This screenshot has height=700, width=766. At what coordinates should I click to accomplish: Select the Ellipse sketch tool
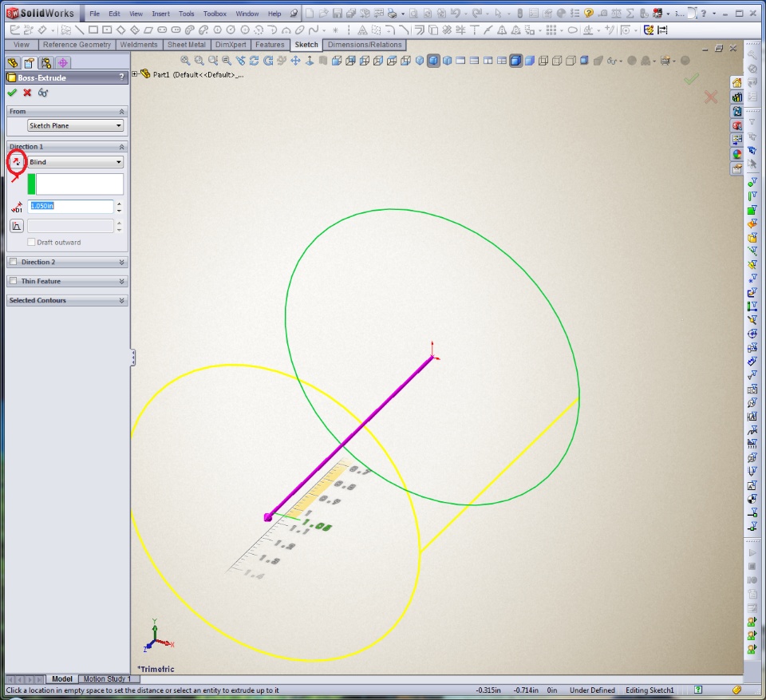(299, 30)
